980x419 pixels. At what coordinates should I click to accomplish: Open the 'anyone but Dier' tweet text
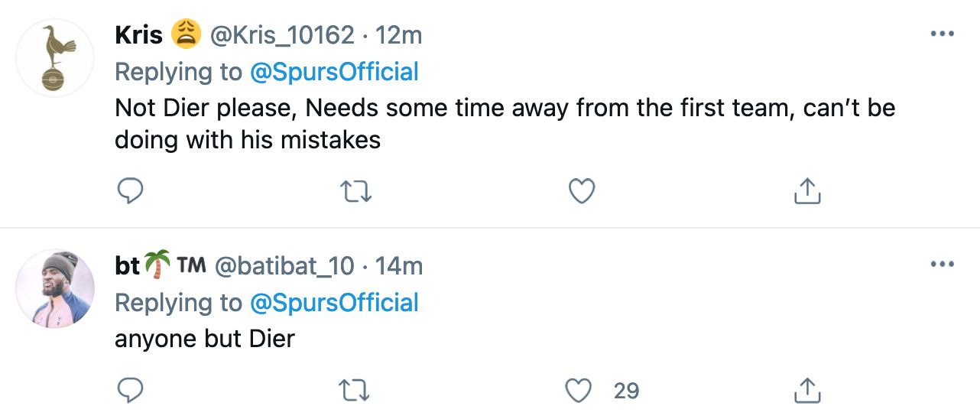(205, 339)
